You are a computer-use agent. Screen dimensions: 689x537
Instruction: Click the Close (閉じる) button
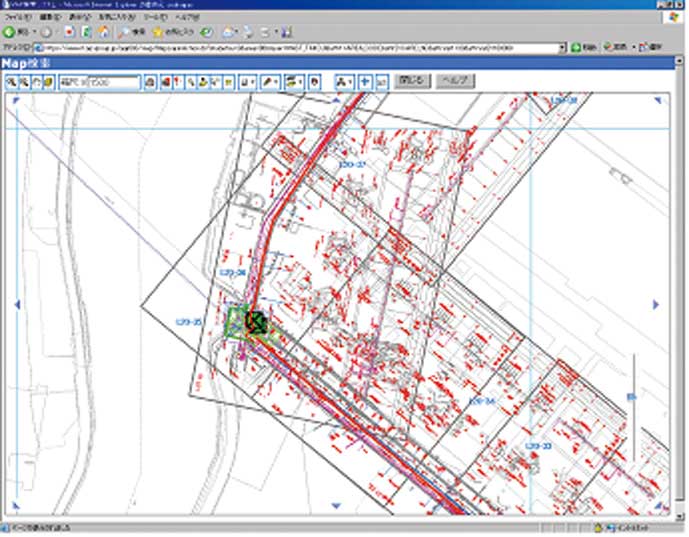click(x=412, y=81)
